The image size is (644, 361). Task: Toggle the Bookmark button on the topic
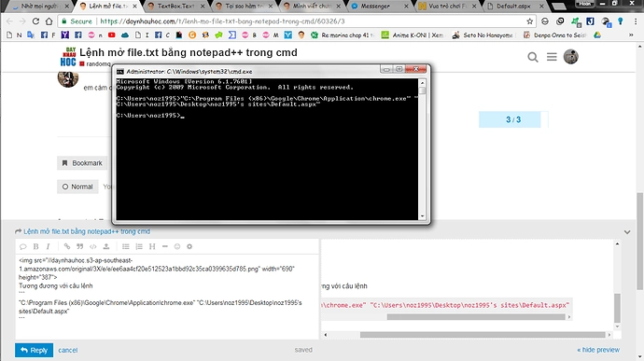(x=82, y=163)
